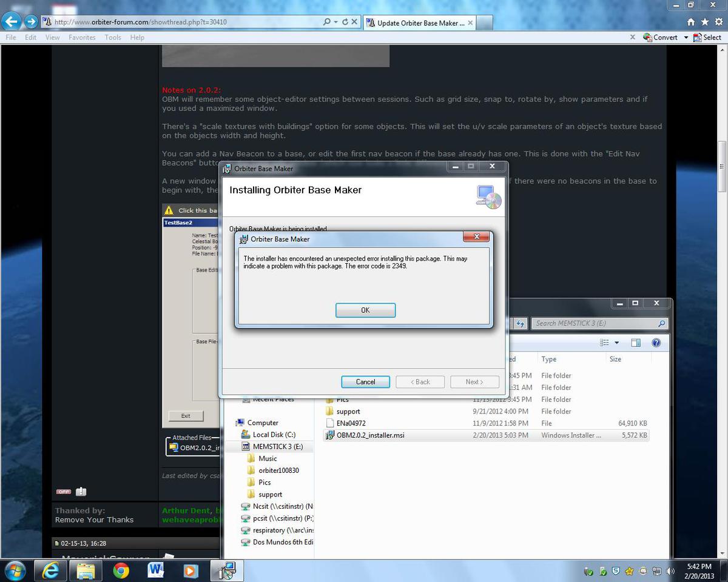Click the address bar search magnifier icon
Screen dimensions: 728x582
327,22
